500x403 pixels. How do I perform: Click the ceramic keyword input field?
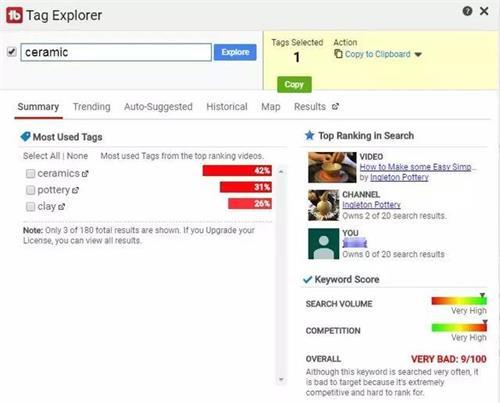(116, 52)
